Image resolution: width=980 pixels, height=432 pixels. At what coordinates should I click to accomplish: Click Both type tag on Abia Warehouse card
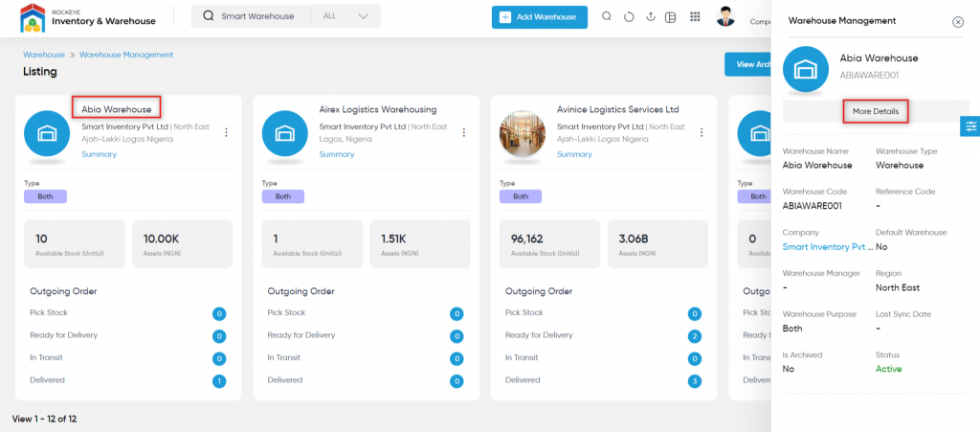46,196
